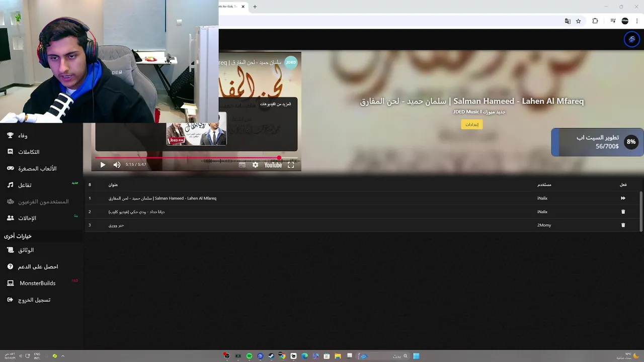Image resolution: width=644 pixels, height=362 pixels.
Task: Select queue row Salman Hameed - Lahen Al Mfareq
Action: tap(362, 198)
